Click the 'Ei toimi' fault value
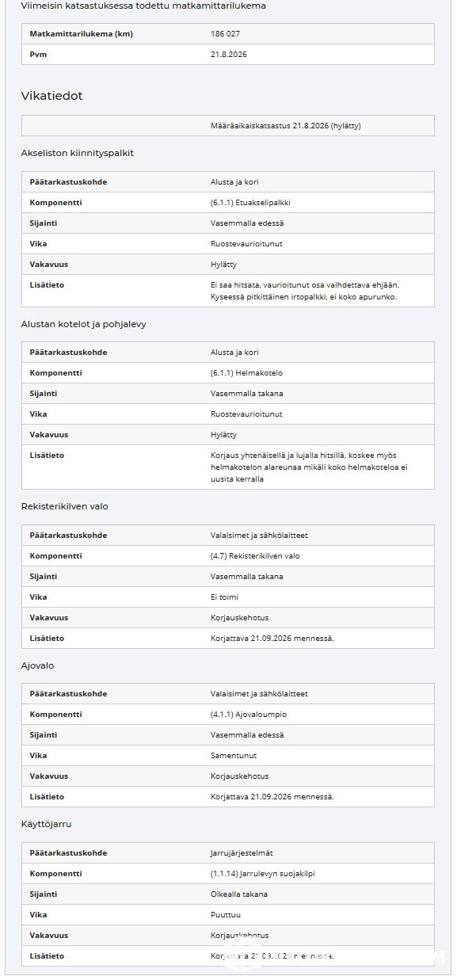 [225, 597]
